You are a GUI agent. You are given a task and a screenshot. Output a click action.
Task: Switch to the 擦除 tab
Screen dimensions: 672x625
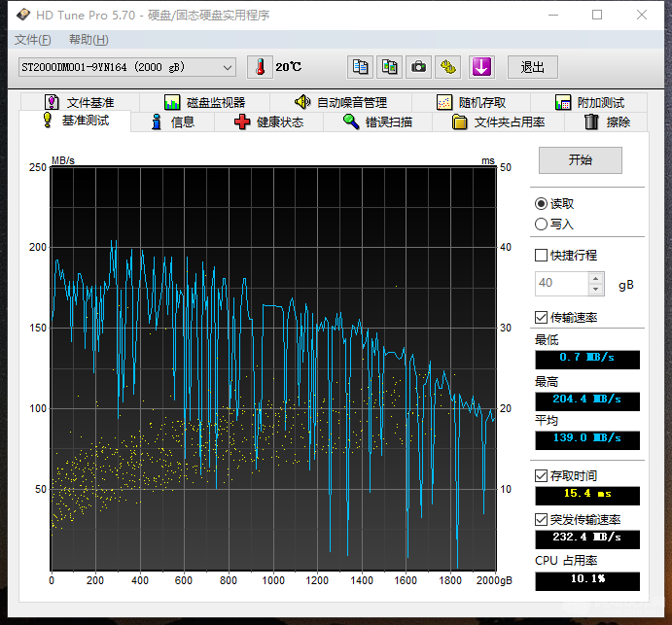[x=607, y=122]
